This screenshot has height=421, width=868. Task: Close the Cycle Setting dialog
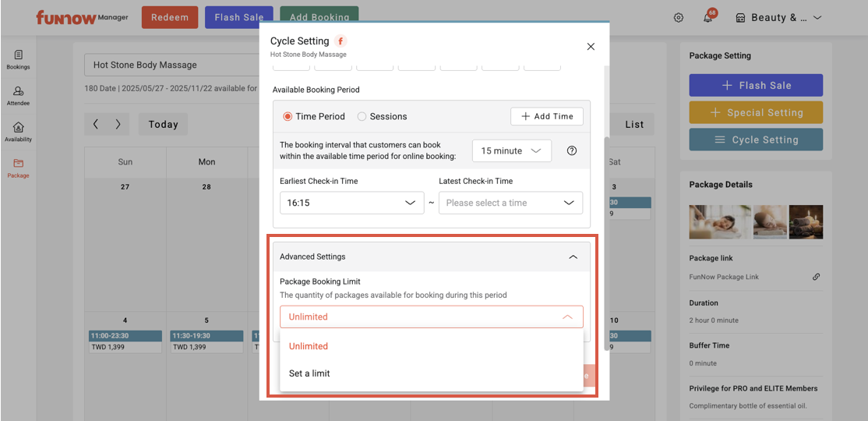[591, 47]
